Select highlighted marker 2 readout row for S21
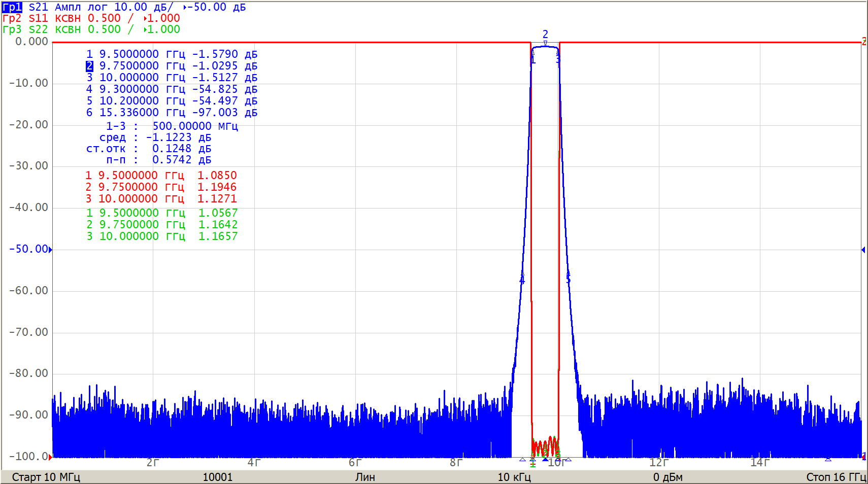 (172, 66)
